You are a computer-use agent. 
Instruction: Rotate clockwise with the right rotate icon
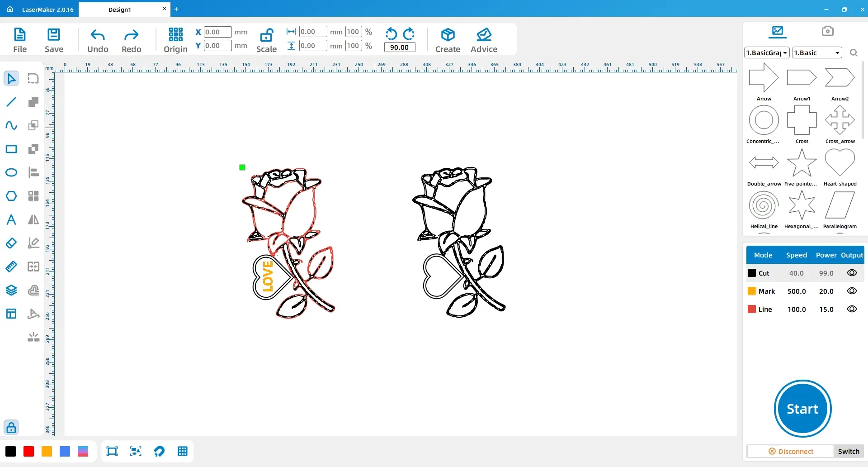click(x=409, y=34)
